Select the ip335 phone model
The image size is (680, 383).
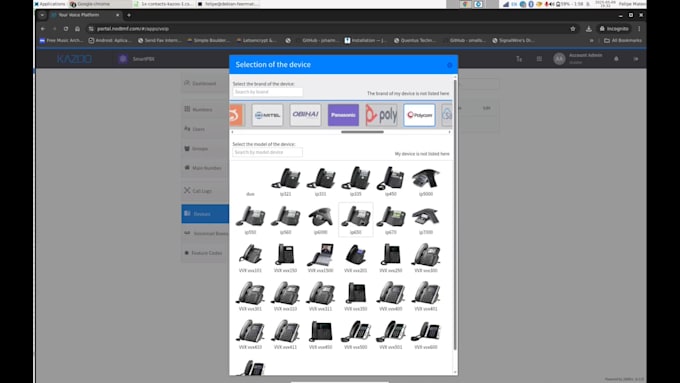click(x=356, y=181)
